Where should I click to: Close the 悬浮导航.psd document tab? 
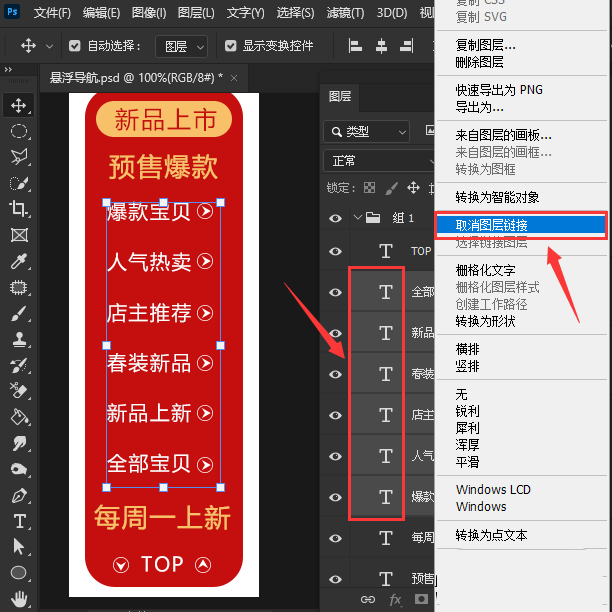pos(234,78)
